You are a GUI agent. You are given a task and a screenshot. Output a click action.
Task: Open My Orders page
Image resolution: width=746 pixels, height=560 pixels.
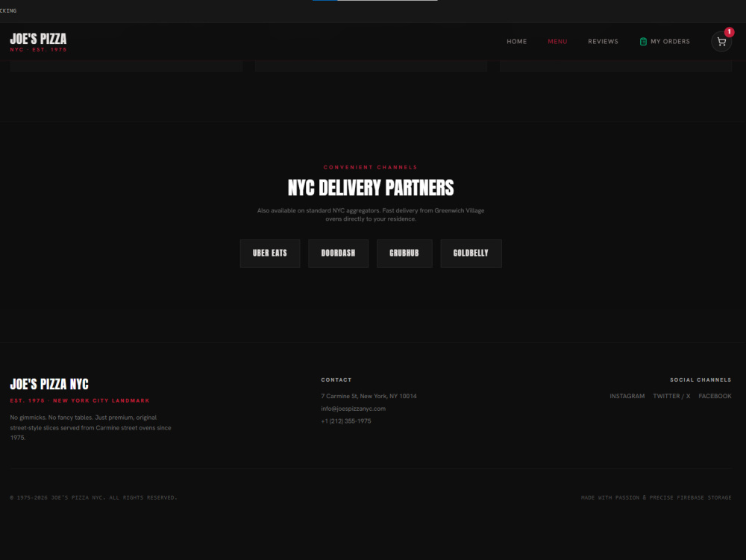665,42
